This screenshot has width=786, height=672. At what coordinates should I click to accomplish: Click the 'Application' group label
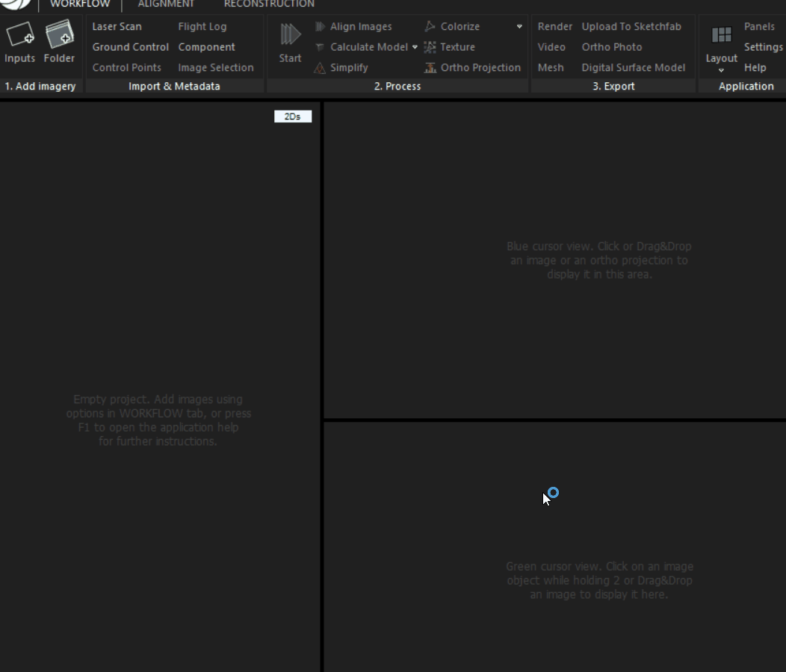click(x=746, y=86)
